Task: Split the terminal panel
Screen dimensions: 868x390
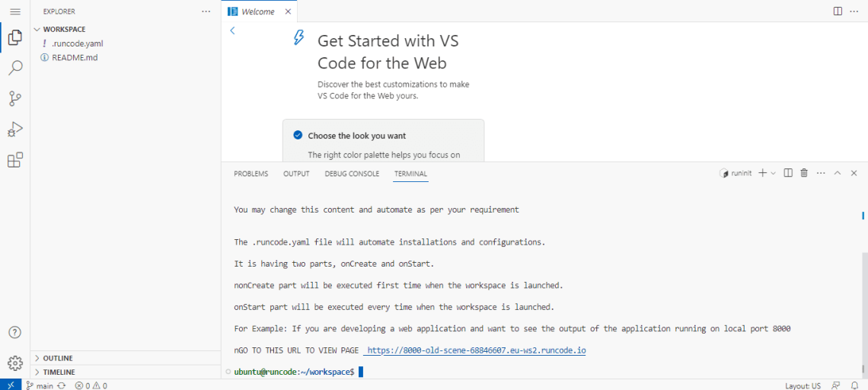Action: tap(788, 174)
